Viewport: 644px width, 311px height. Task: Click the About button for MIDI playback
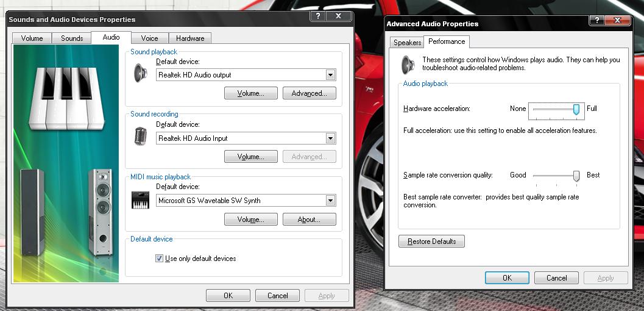(x=309, y=220)
